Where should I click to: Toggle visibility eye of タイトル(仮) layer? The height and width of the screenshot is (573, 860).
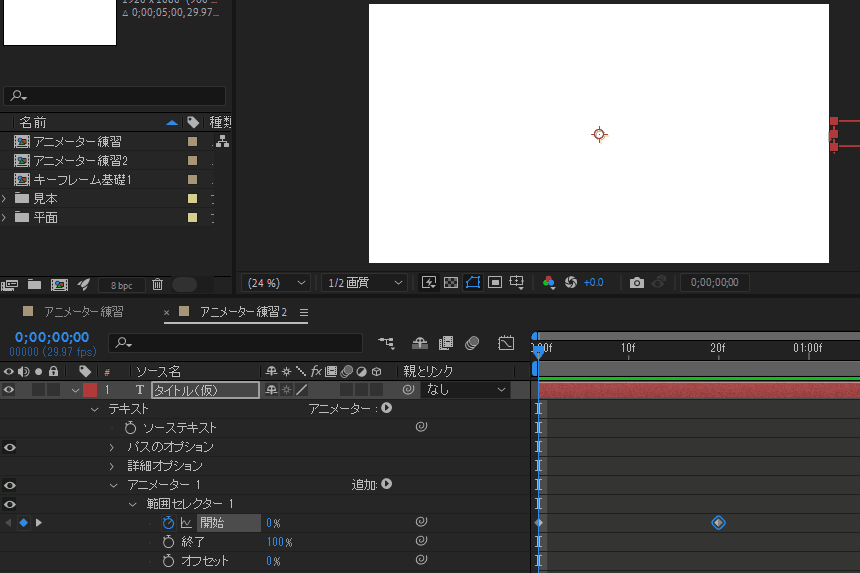coord(9,390)
